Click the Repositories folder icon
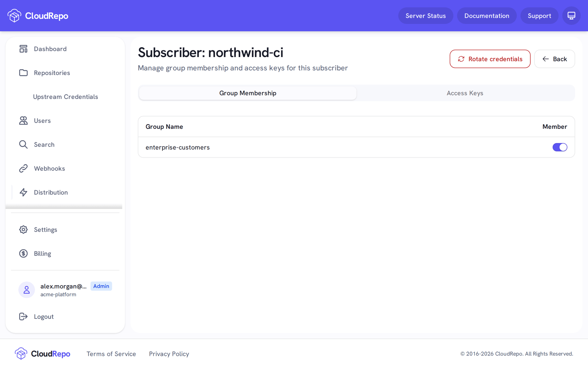Viewport: 588px width, 368px height. click(24, 73)
